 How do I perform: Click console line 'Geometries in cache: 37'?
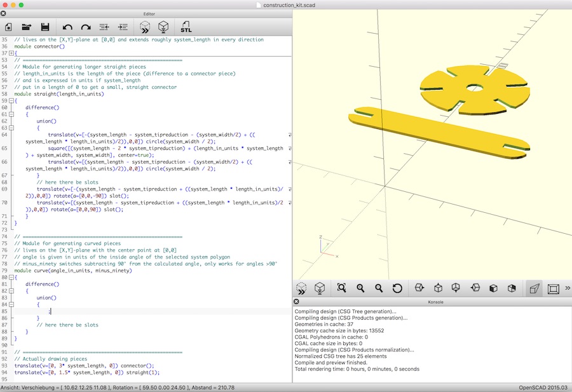[x=324, y=324]
